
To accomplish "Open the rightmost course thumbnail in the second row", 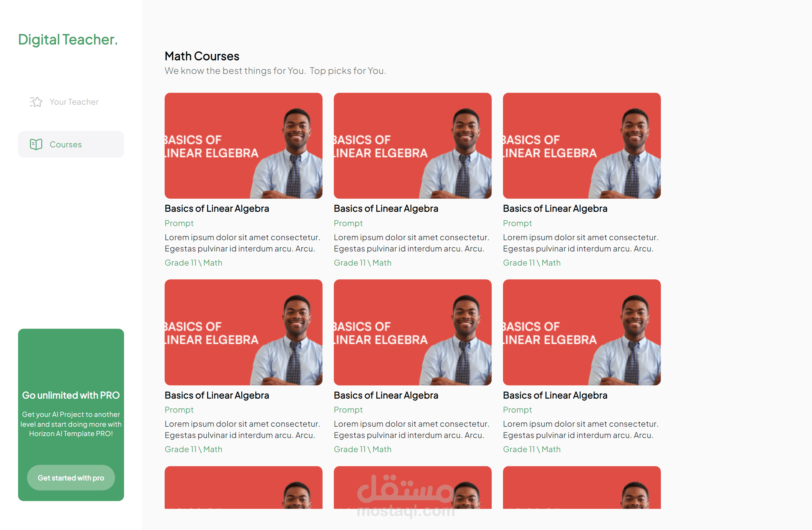I will click(x=582, y=333).
